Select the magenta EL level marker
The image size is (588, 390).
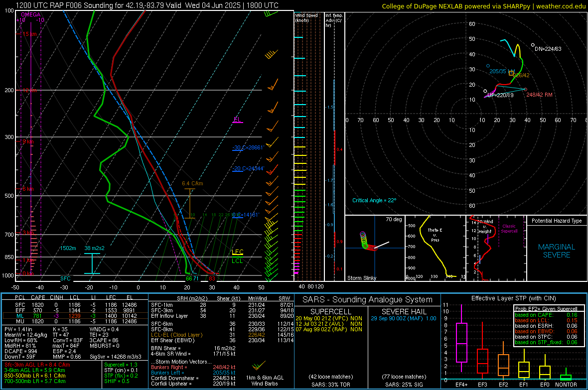tap(237, 120)
